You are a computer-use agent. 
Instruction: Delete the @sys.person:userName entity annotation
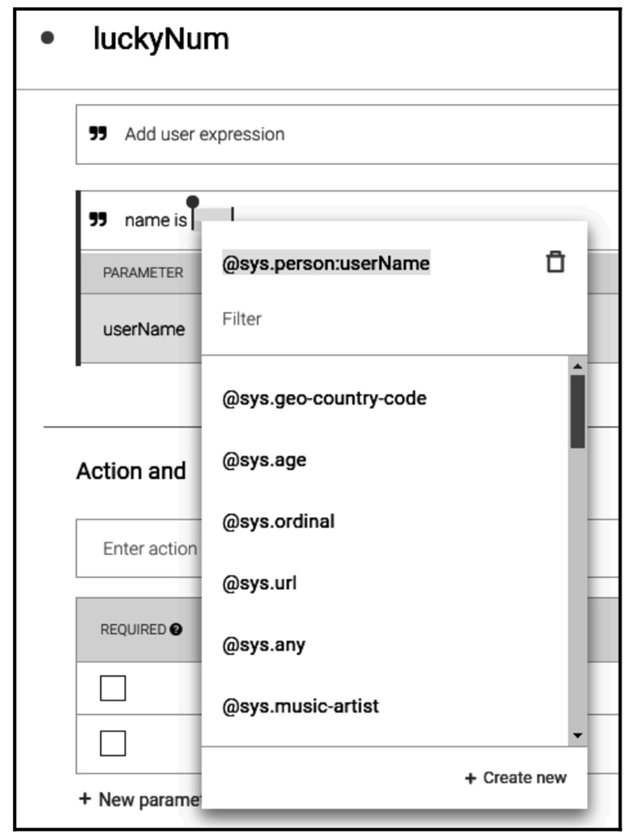[555, 262]
